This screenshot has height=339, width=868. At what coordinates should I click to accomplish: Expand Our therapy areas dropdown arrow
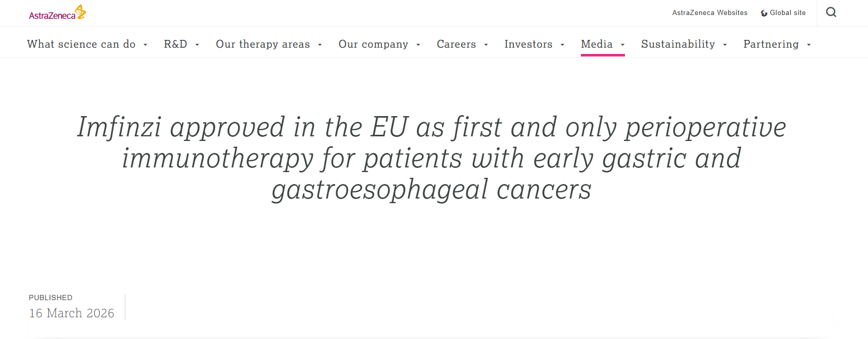click(320, 45)
